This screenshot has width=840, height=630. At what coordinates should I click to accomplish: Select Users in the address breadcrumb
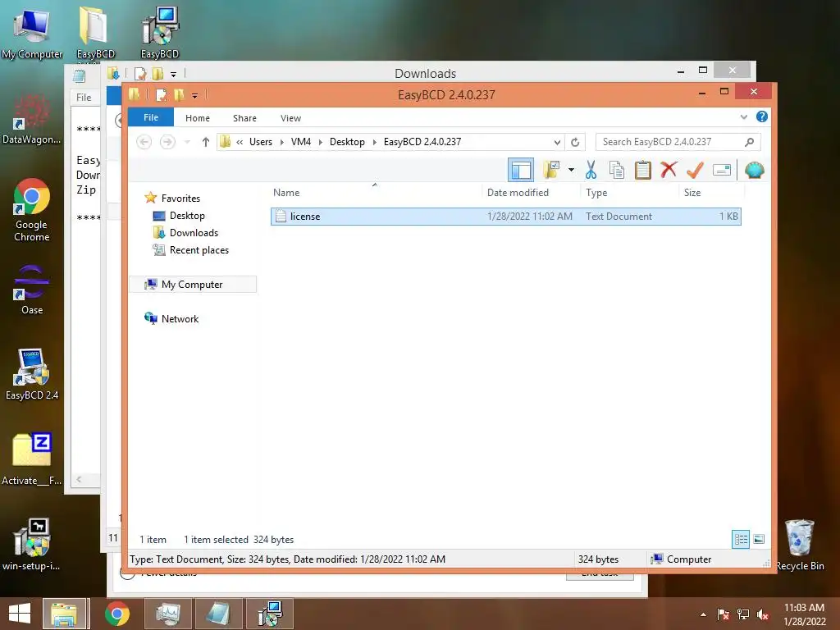tap(261, 142)
